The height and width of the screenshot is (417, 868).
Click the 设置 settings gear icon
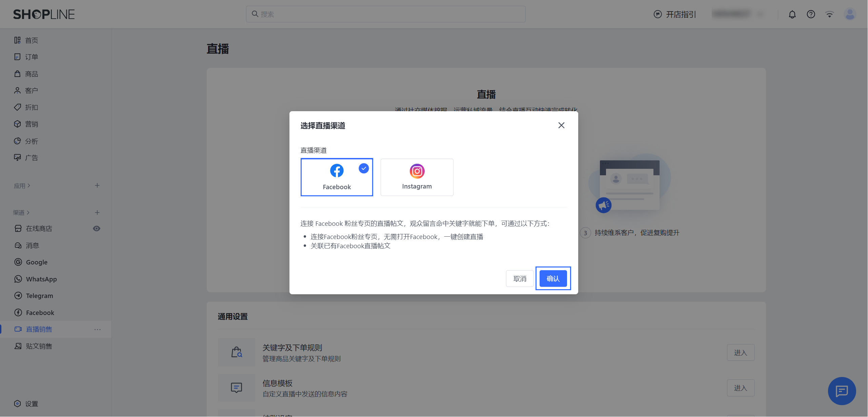pos(17,403)
